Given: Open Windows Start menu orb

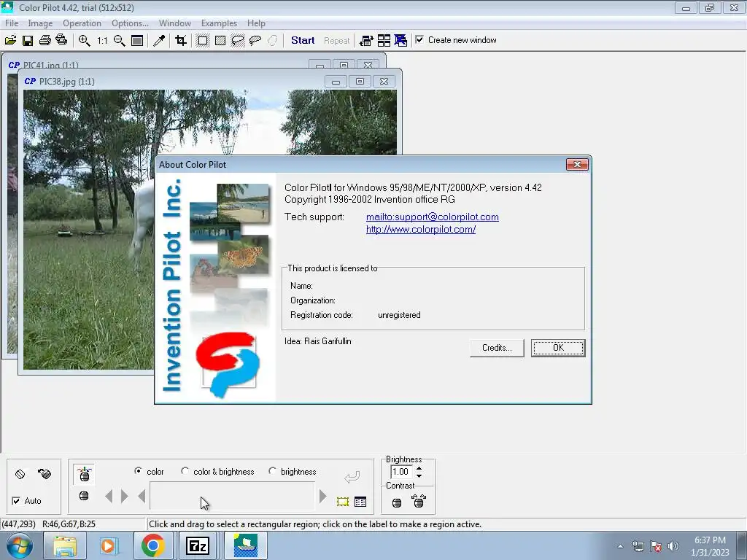Looking at the screenshot, I should [19, 545].
